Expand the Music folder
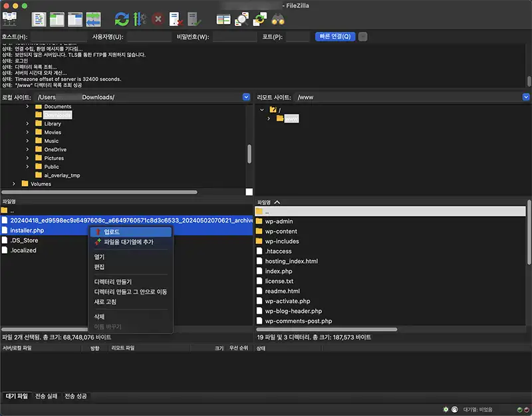Viewport: 532px width, 416px height. pos(27,141)
